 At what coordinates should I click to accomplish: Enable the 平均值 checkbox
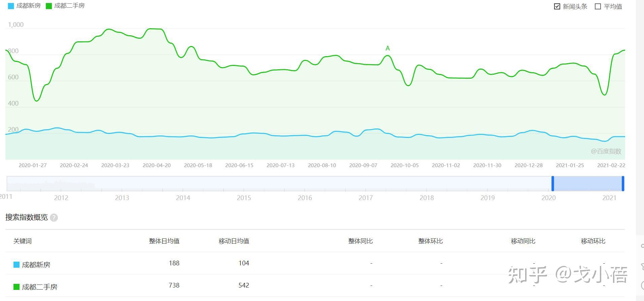pyautogui.click(x=598, y=6)
